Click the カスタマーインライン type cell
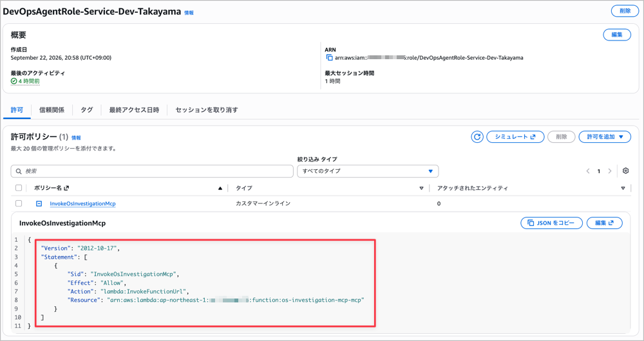 click(x=263, y=203)
